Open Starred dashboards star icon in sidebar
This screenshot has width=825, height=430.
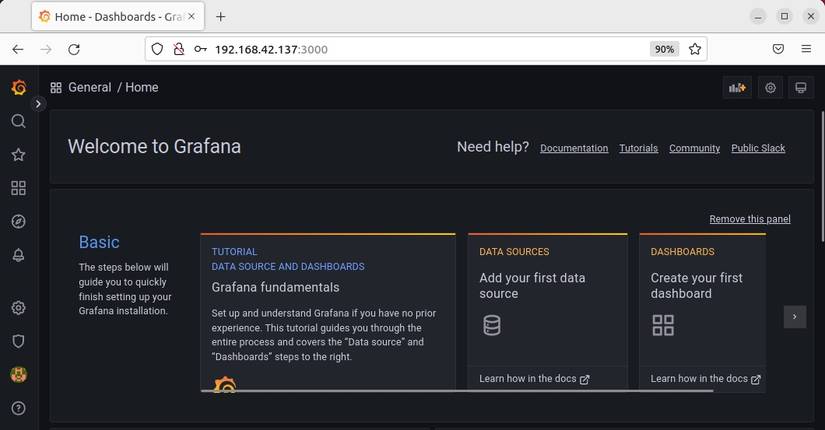click(18, 155)
